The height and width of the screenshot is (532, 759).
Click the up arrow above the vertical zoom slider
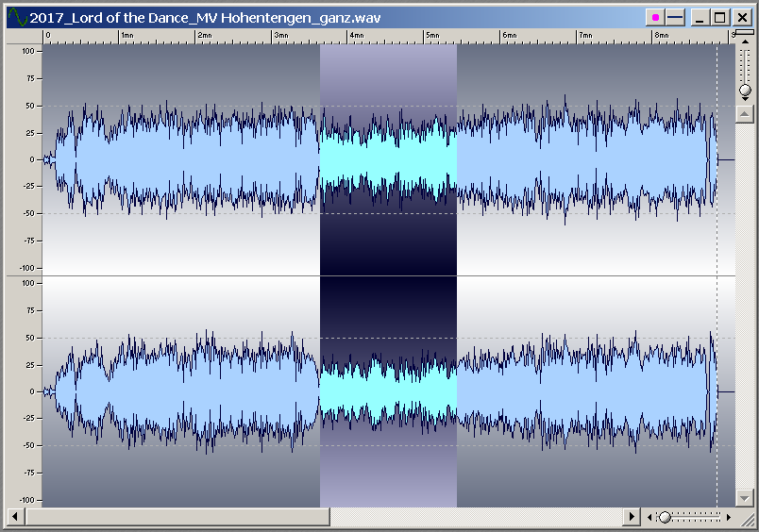(746, 42)
